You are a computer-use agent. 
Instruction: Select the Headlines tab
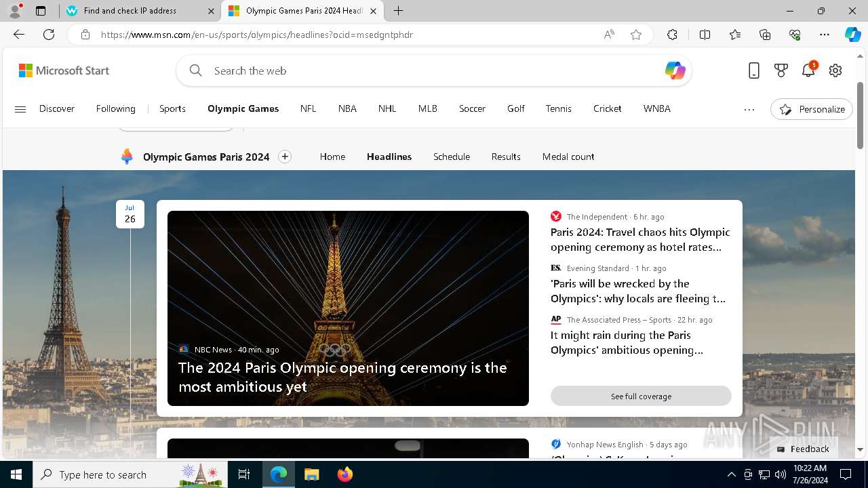click(x=389, y=157)
